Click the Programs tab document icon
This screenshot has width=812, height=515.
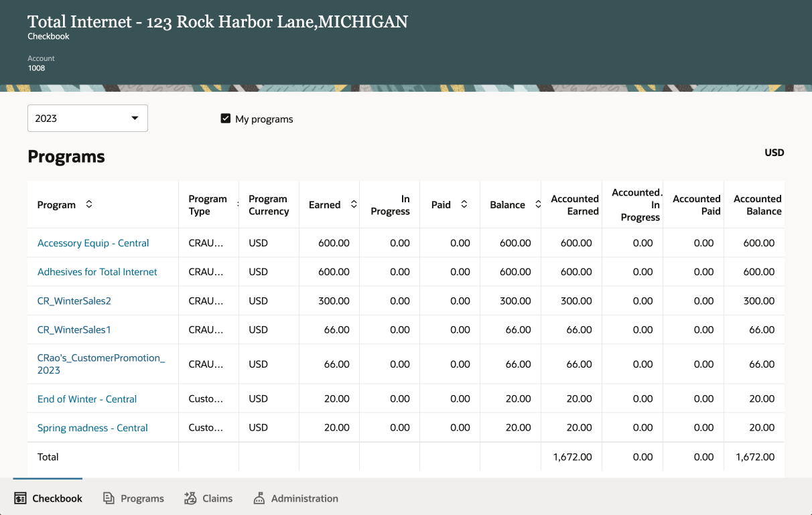pyautogui.click(x=109, y=498)
